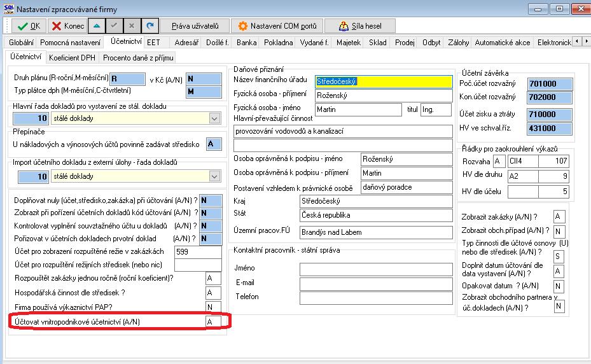
Task: Click Stát field Česká republika
Action: tap(376, 215)
